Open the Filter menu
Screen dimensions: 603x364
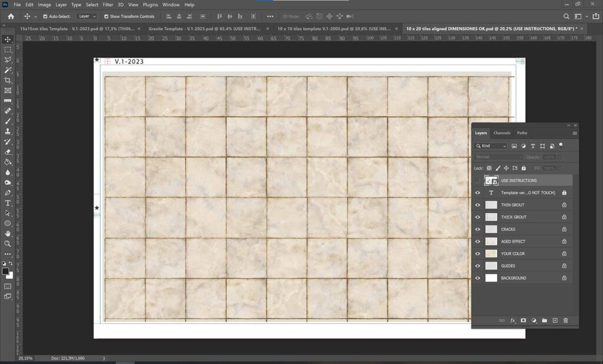point(108,5)
